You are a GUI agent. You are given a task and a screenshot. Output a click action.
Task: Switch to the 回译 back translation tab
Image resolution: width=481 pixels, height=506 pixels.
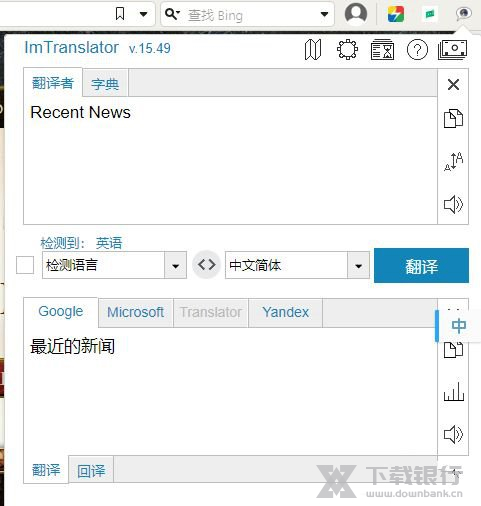coord(91,470)
